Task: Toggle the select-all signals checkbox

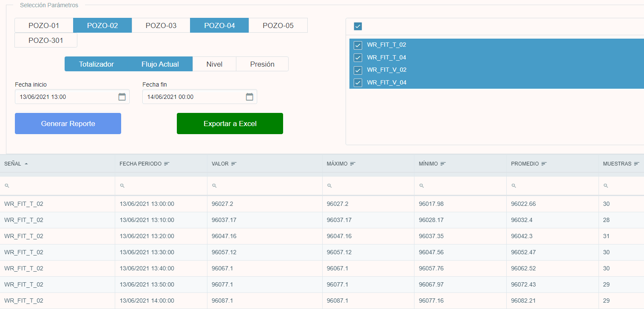Action: click(358, 27)
